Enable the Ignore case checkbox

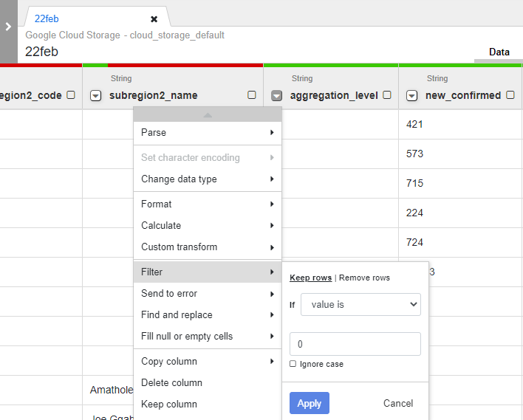coord(293,364)
